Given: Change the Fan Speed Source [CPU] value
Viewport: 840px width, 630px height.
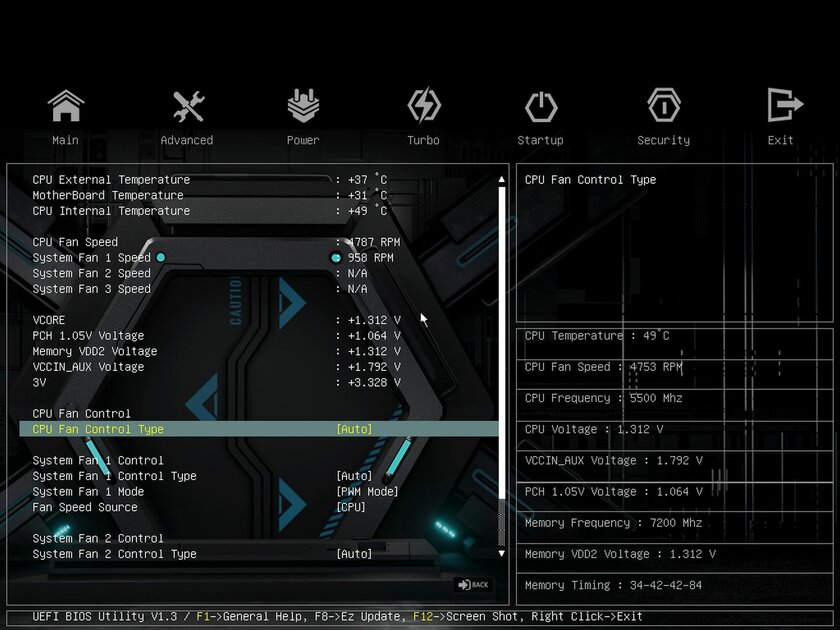Looking at the screenshot, I should (x=351, y=507).
